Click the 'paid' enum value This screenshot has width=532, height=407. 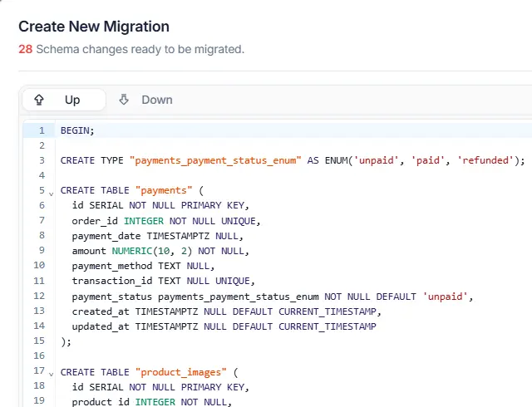(428, 160)
